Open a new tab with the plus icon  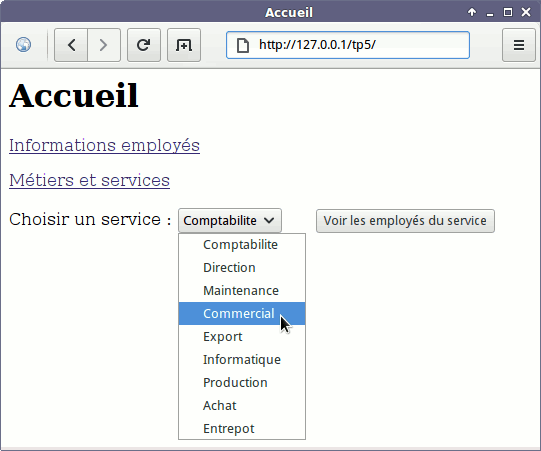tap(184, 45)
